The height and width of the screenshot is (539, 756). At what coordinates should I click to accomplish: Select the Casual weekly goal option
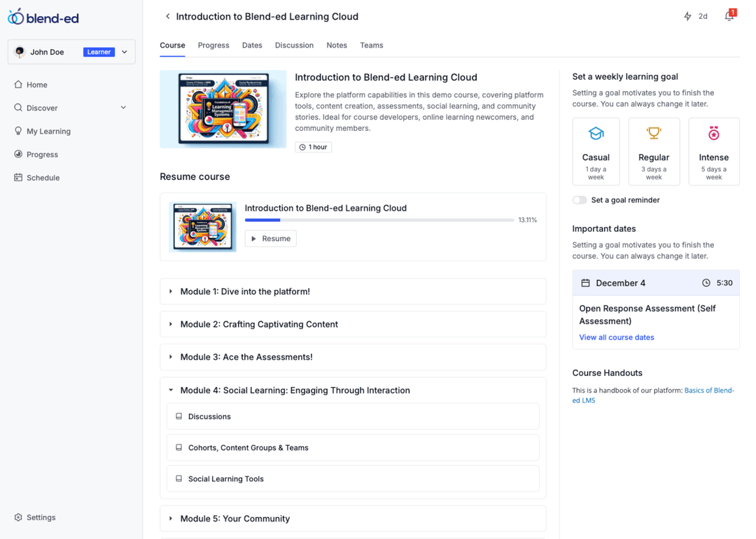point(596,151)
